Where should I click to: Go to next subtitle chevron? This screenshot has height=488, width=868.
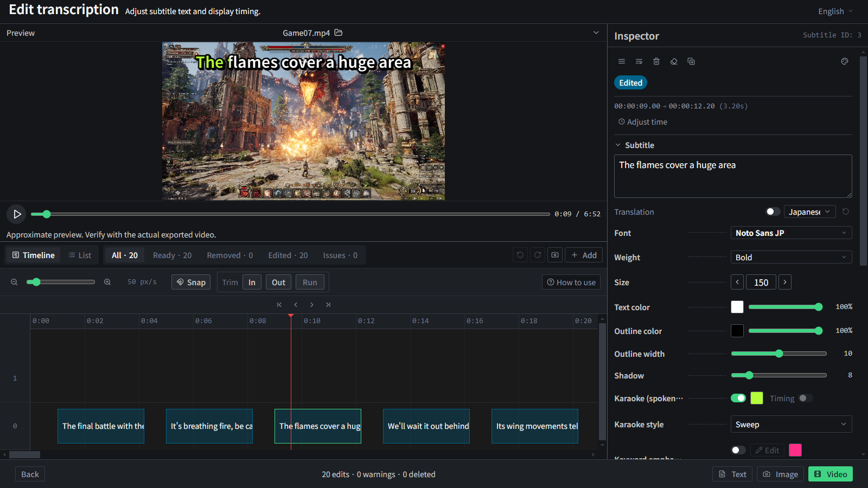coord(312,305)
